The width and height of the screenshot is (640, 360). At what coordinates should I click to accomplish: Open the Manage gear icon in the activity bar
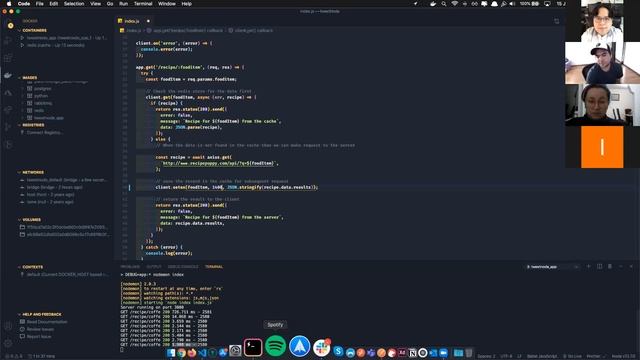tap(8, 343)
